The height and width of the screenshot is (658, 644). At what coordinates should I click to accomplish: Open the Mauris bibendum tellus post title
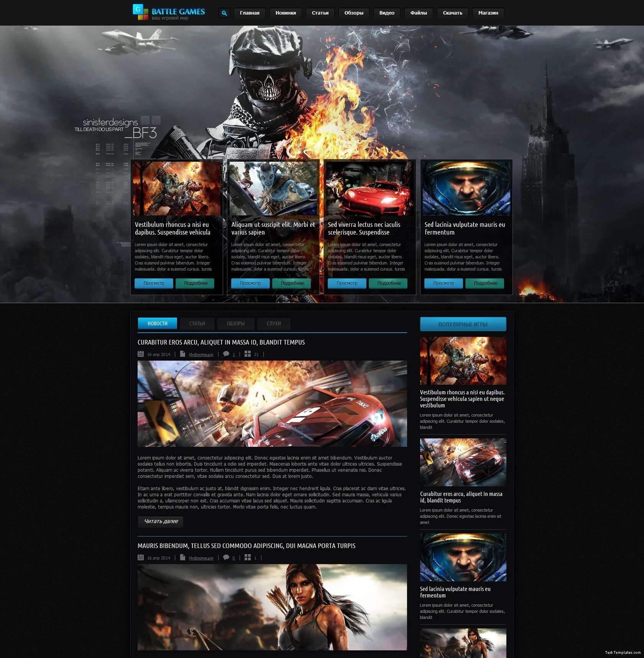pyautogui.click(x=246, y=546)
